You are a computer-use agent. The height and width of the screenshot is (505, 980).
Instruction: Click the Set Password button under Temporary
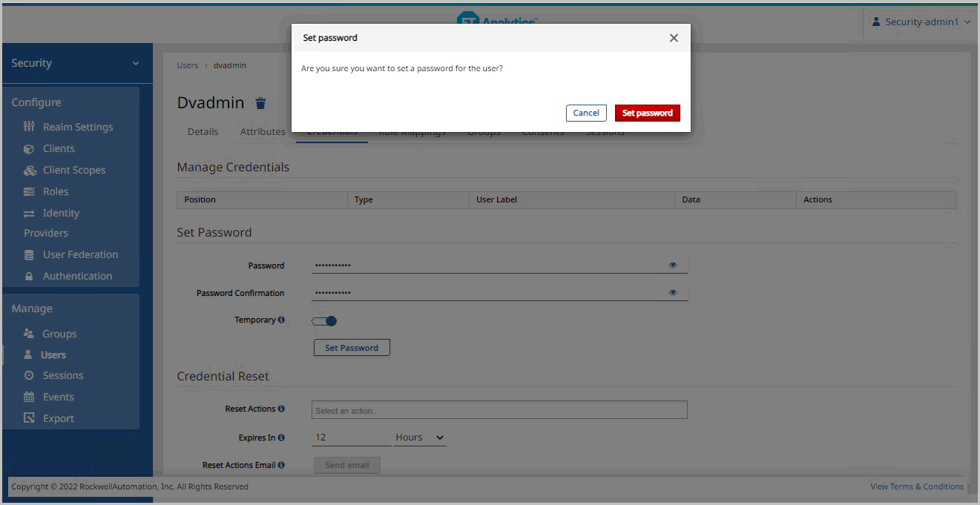click(x=352, y=348)
